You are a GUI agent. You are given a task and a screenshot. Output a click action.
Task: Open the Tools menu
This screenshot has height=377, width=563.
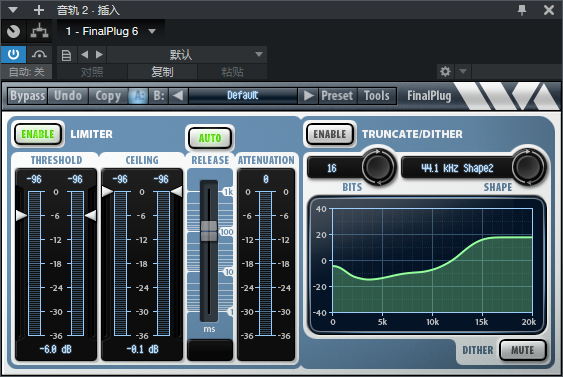[x=377, y=96]
